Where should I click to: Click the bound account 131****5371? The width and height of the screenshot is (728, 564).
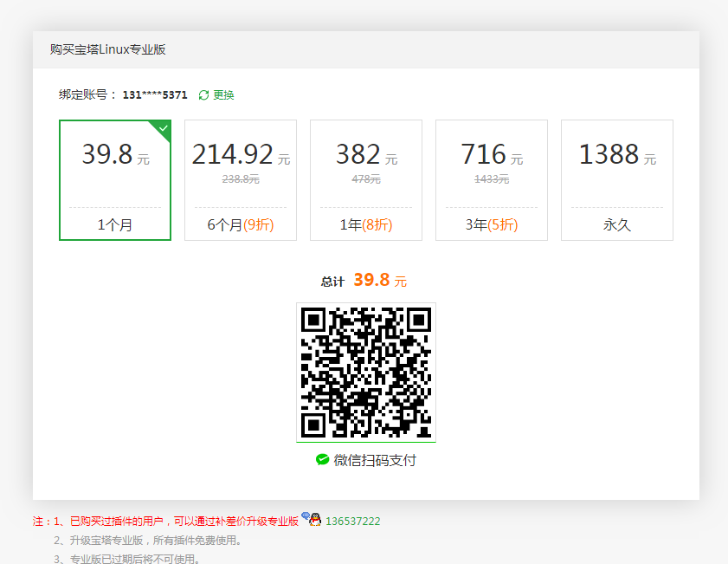(x=155, y=94)
